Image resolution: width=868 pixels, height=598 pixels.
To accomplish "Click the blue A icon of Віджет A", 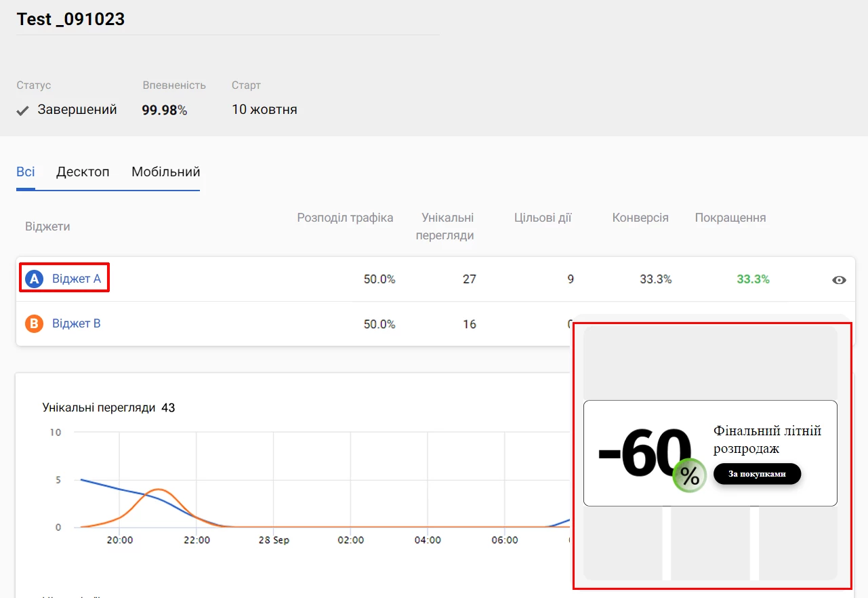I will pos(34,279).
